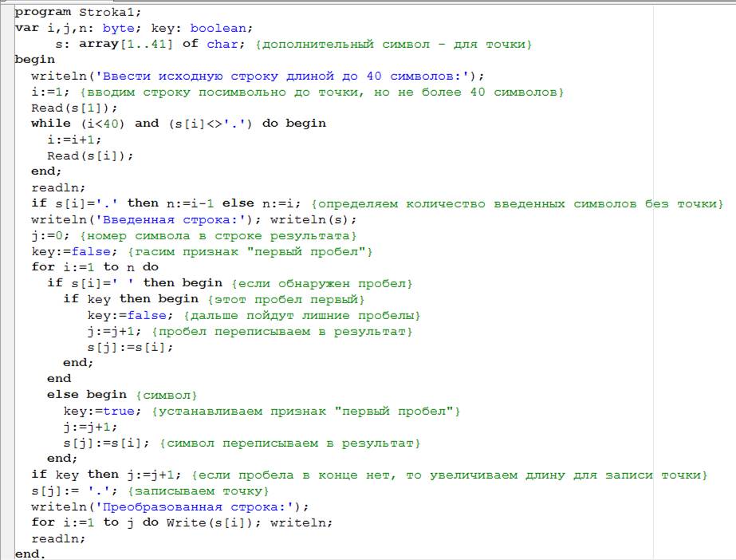Click the 'j:=0;' assignment

pyautogui.click(x=50, y=235)
